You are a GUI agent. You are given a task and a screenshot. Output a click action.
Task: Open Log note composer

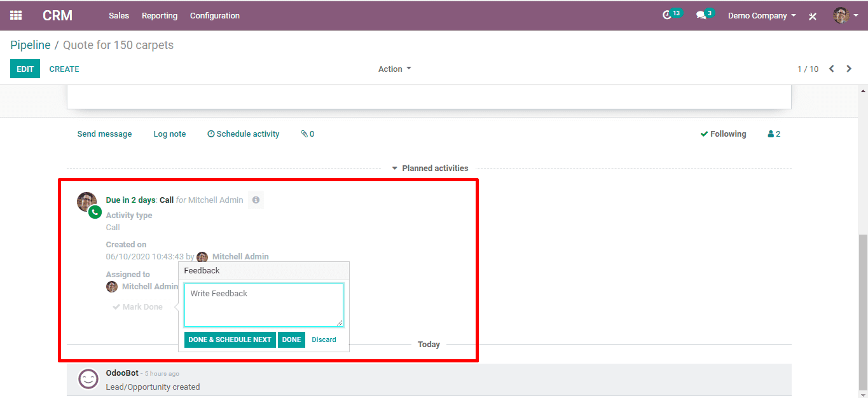(x=170, y=134)
